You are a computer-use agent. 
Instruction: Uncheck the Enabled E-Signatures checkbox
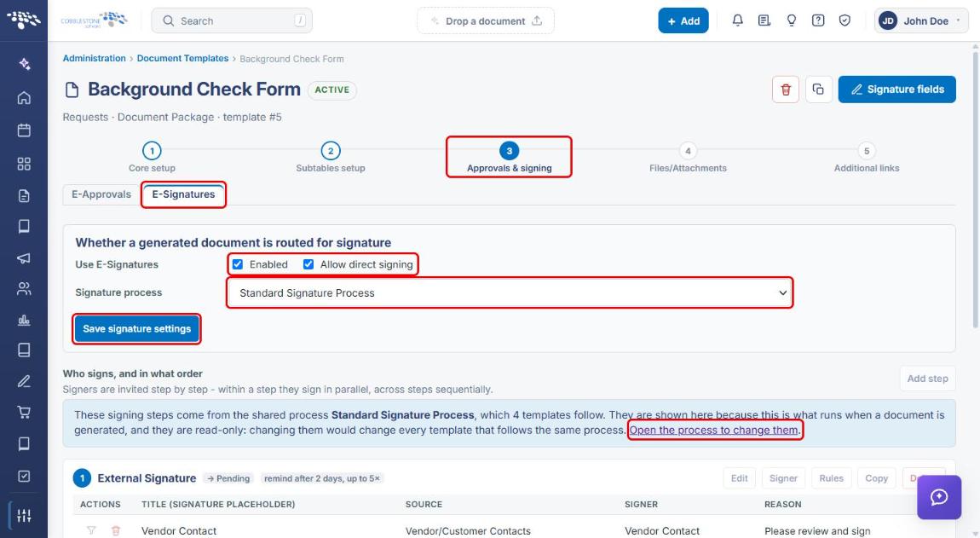[x=238, y=264]
